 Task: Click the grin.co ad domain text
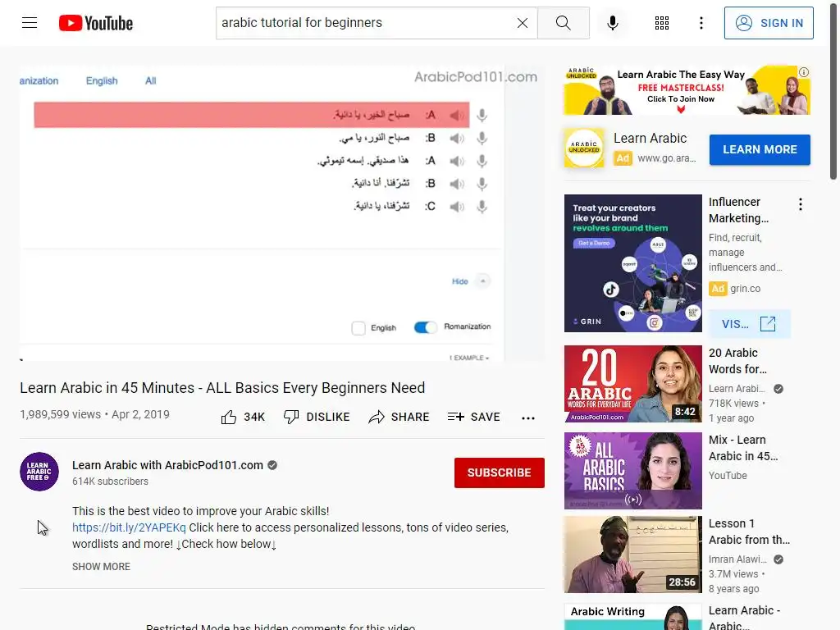point(745,289)
